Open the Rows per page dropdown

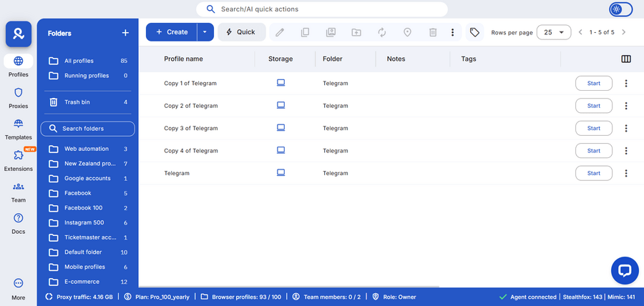[x=553, y=32]
